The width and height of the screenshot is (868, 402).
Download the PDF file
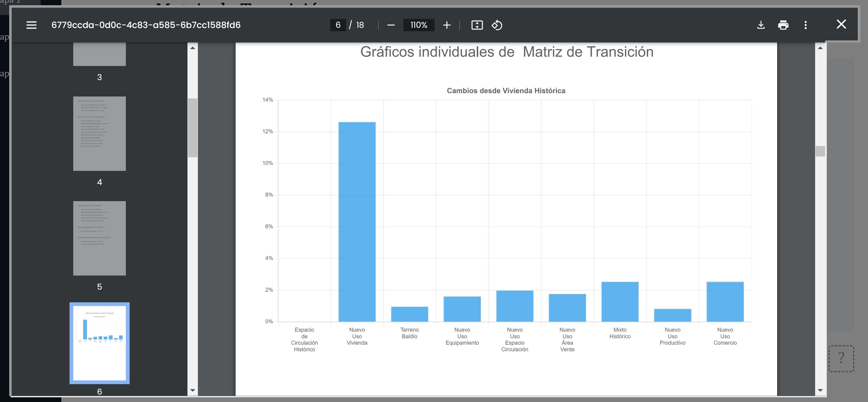[x=761, y=25]
